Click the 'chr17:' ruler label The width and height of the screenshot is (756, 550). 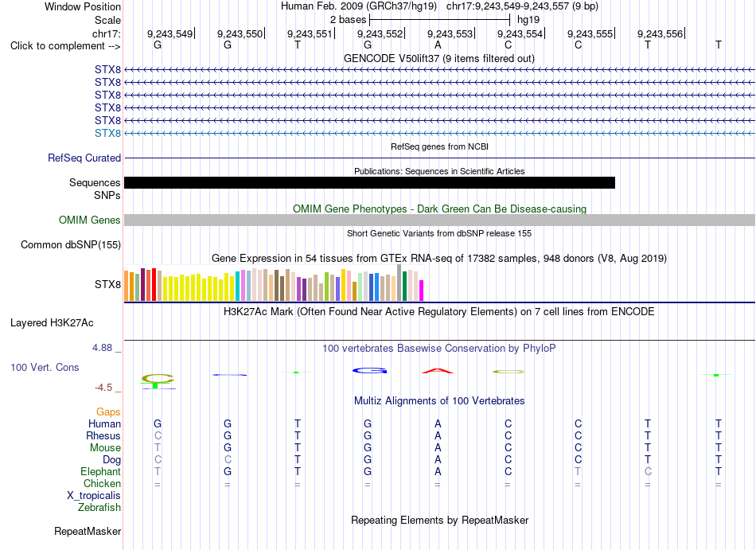(107, 33)
